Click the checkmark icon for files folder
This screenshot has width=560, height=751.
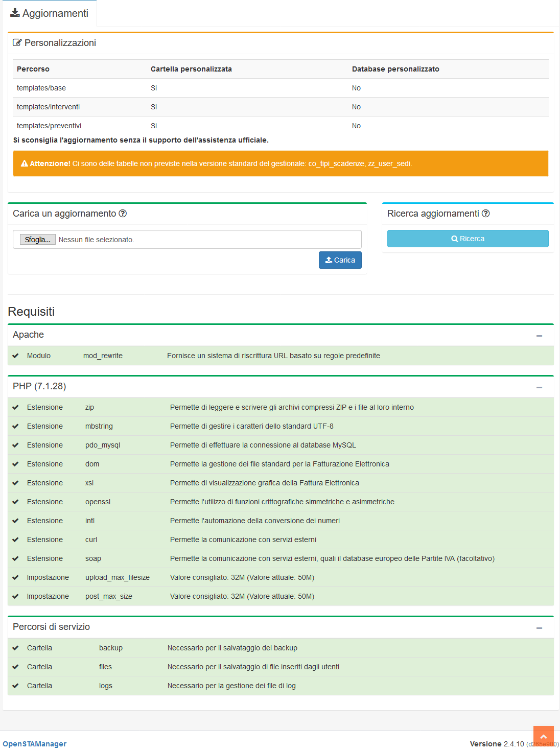click(x=15, y=667)
